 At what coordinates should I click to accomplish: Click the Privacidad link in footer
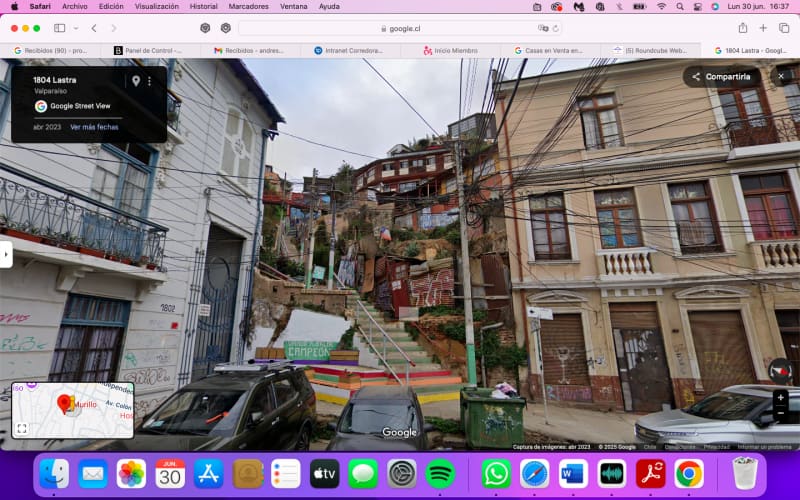(717, 447)
